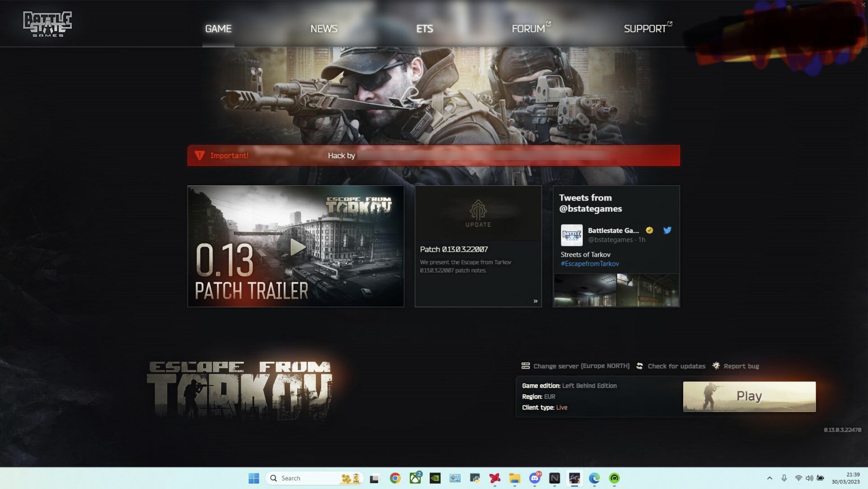Open SUPPORT external link
This screenshot has width=868, height=489.
click(x=645, y=28)
